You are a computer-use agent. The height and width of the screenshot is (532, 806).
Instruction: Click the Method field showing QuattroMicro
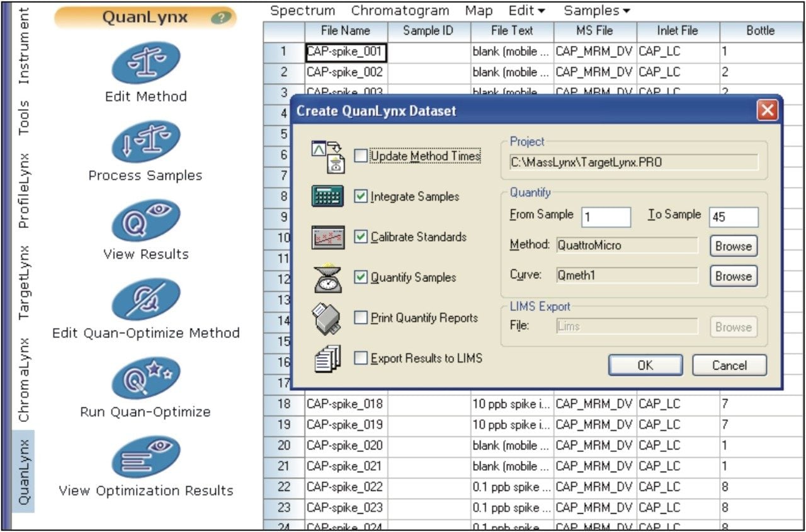point(627,246)
